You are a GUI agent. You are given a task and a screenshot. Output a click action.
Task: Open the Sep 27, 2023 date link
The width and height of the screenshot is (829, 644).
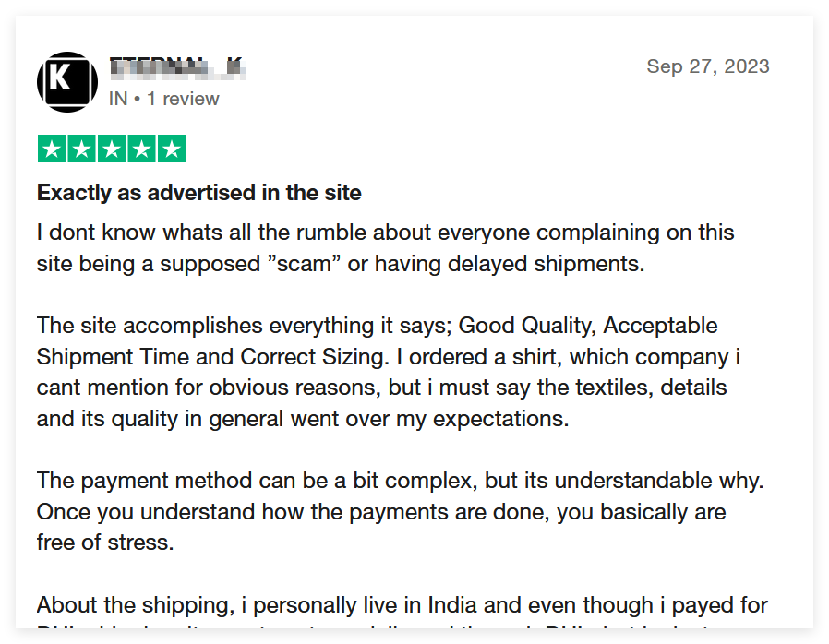pyautogui.click(x=707, y=66)
